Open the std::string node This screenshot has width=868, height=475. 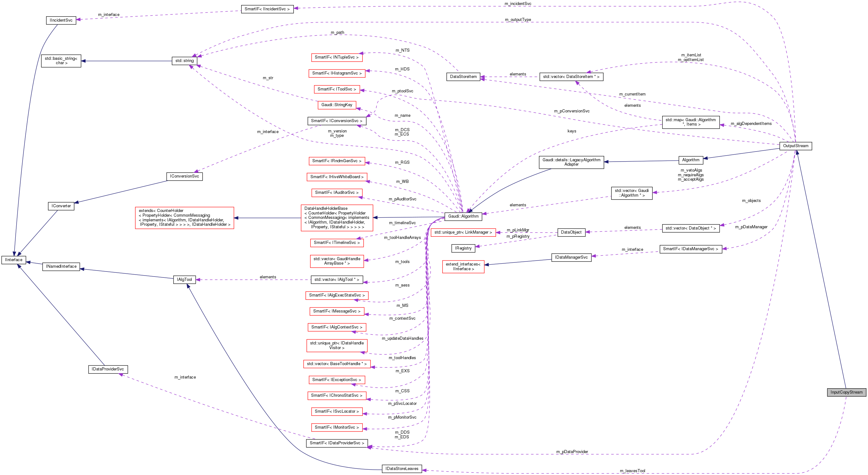pos(185,61)
